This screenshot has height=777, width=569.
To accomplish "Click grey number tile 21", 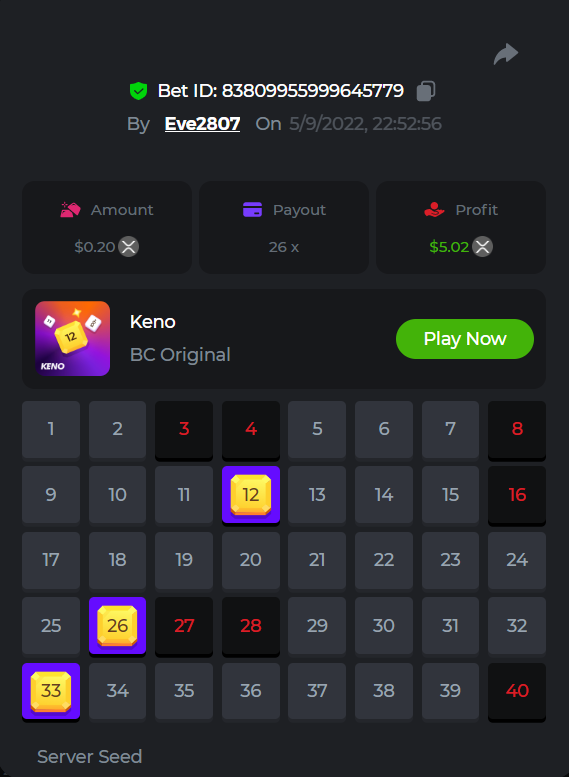I will click(317, 560).
